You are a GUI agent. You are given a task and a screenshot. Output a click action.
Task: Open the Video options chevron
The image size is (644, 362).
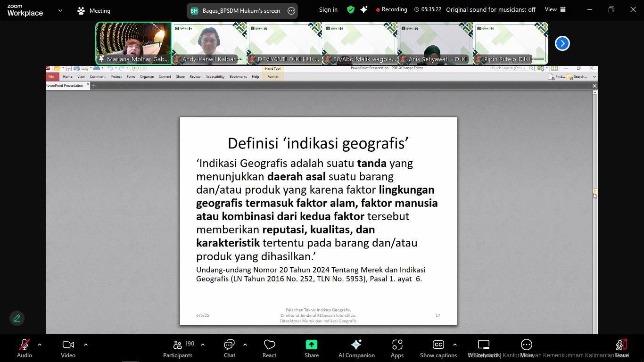coord(86,345)
